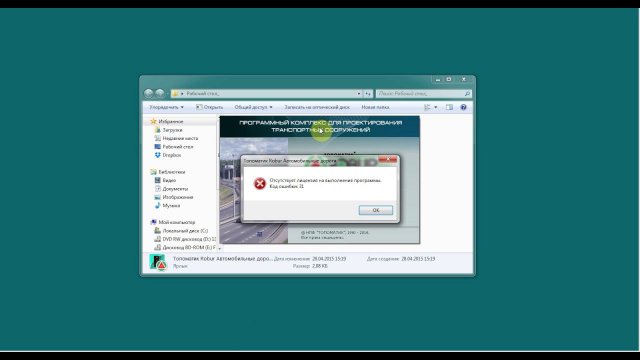Show the preview pane icon
Screen dimensions: 640x360
tap(449, 107)
